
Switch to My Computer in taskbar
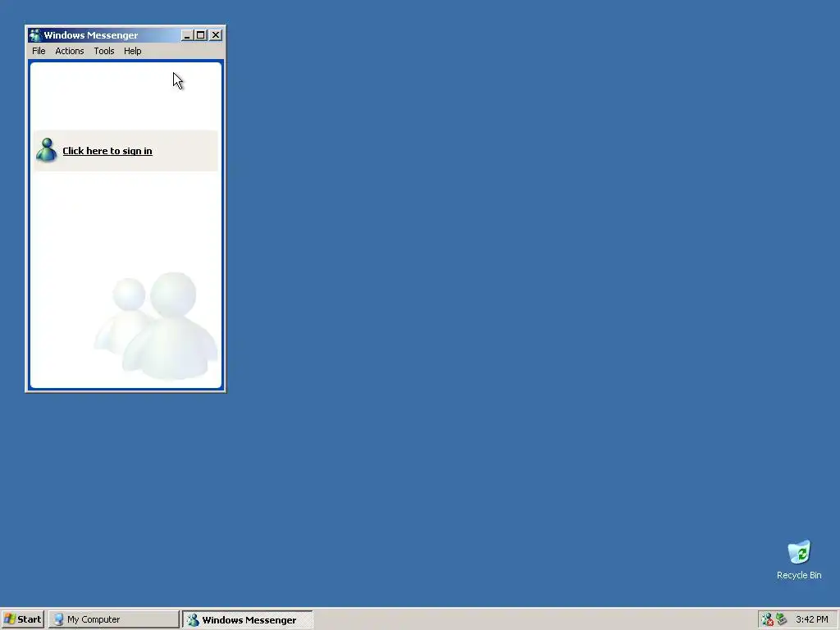[113, 619]
